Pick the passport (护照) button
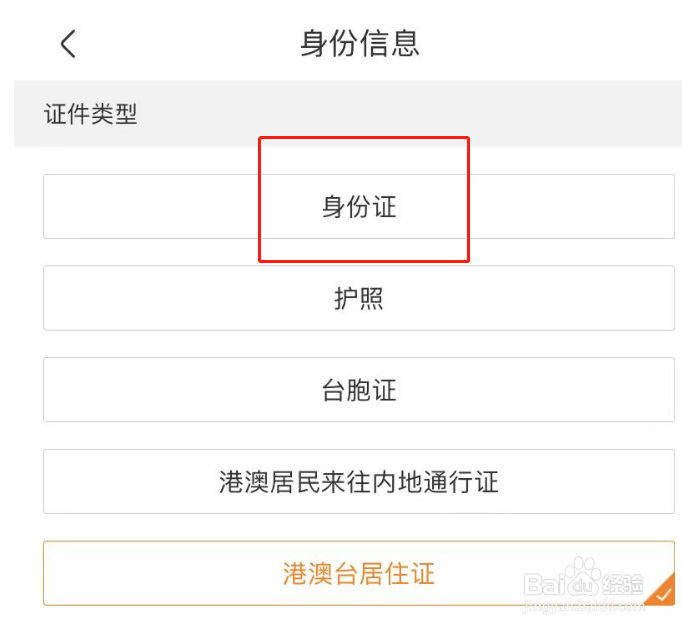 (x=359, y=298)
